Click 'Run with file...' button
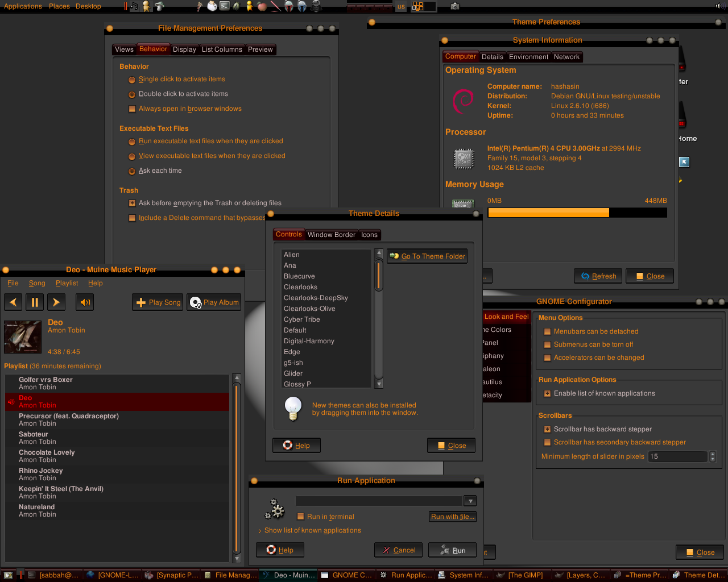728x582 pixels. 453,517
